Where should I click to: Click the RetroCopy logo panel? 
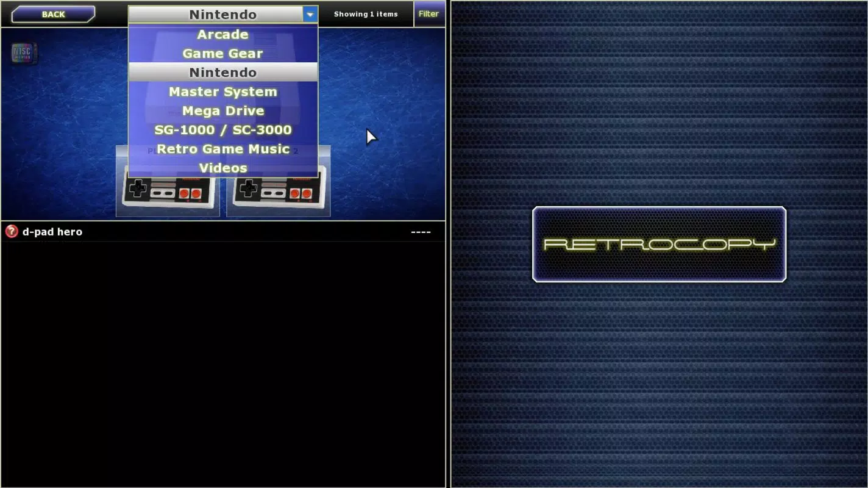(659, 244)
